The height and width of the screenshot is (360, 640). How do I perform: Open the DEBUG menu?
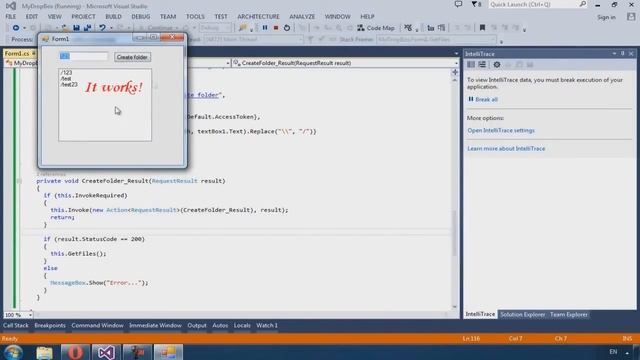[140, 17]
